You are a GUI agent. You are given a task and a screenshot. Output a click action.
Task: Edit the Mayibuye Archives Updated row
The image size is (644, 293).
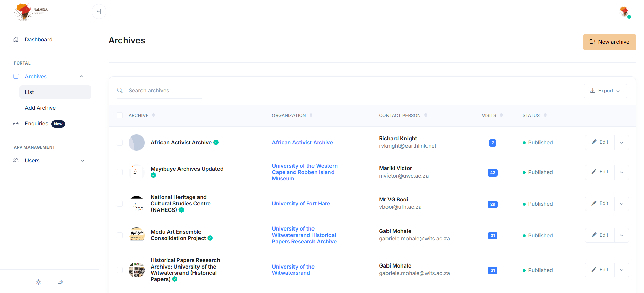(x=600, y=172)
